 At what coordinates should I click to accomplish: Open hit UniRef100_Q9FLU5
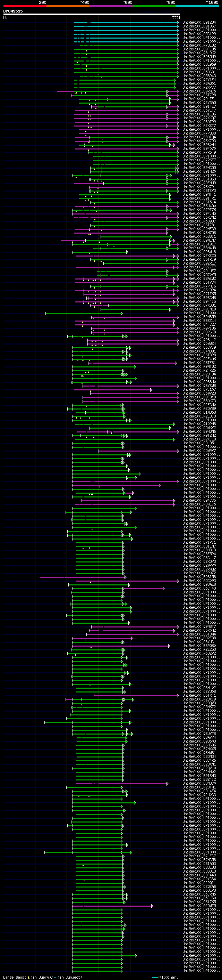click(199, 49)
